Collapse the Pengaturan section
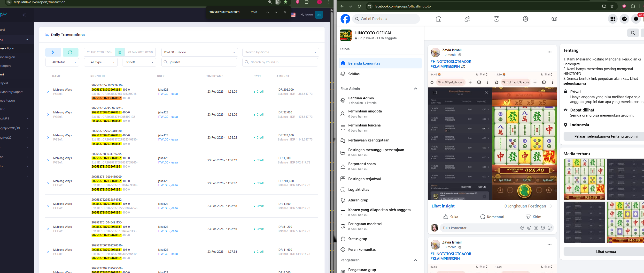Image resolution: width=644 pixels, height=273 pixels. coord(415,260)
